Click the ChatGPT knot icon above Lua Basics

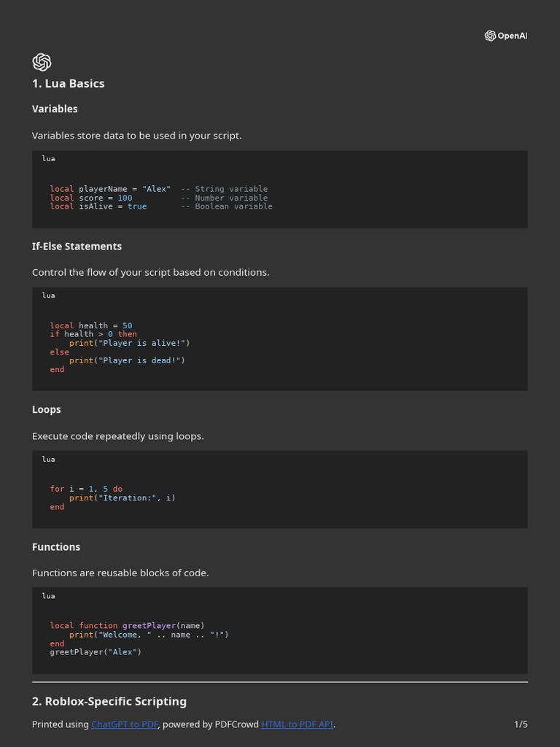click(42, 62)
